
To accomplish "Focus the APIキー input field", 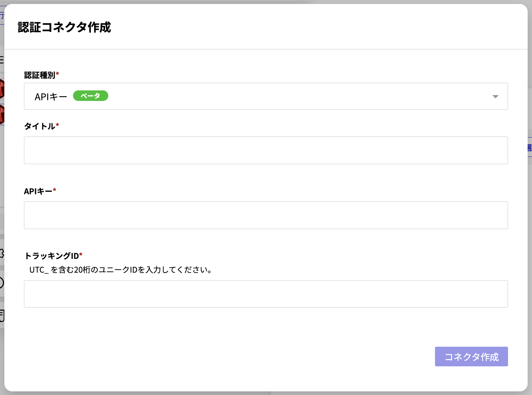I will (266, 215).
